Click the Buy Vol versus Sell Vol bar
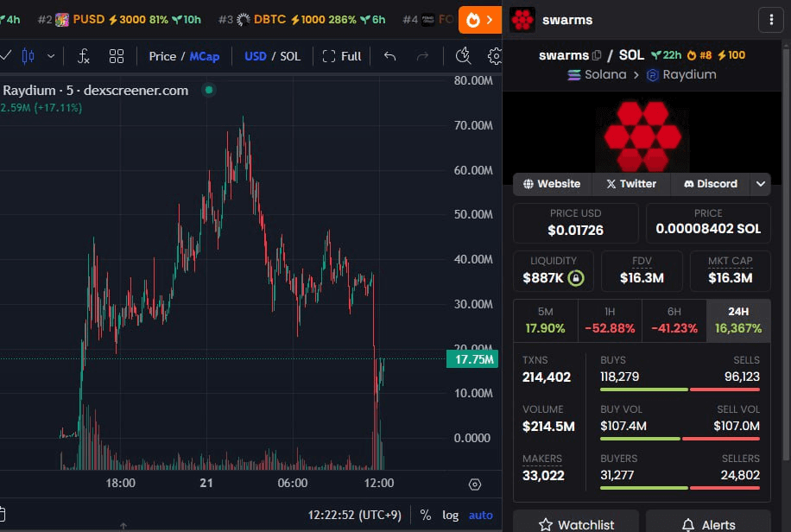The width and height of the screenshot is (791, 532). (680, 439)
